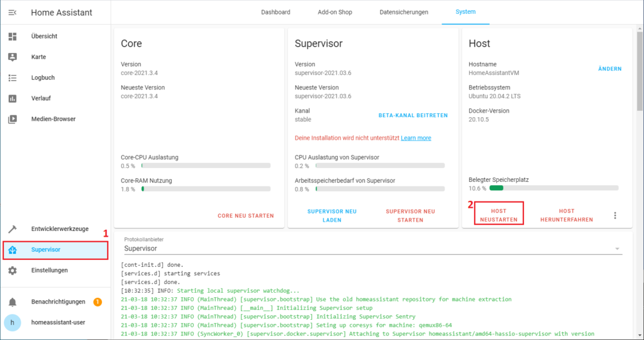Click Ändern next to Hostname

tap(610, 69)
